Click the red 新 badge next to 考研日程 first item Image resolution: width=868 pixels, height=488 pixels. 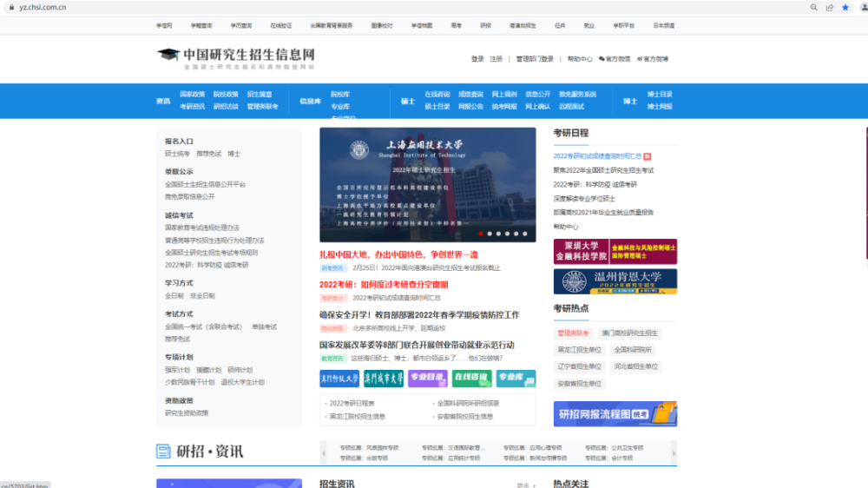click(x=648, y=156)
